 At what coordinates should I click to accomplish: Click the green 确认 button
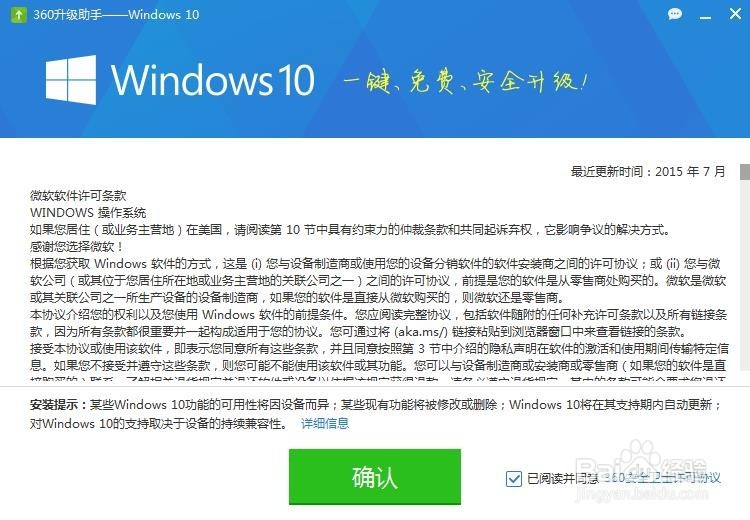(x=375, y=476)
